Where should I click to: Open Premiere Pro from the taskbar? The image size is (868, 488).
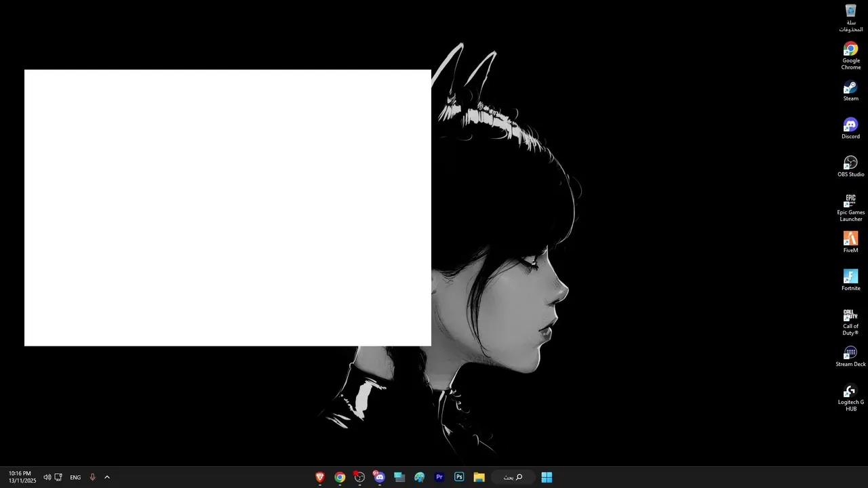click(439, 477)
